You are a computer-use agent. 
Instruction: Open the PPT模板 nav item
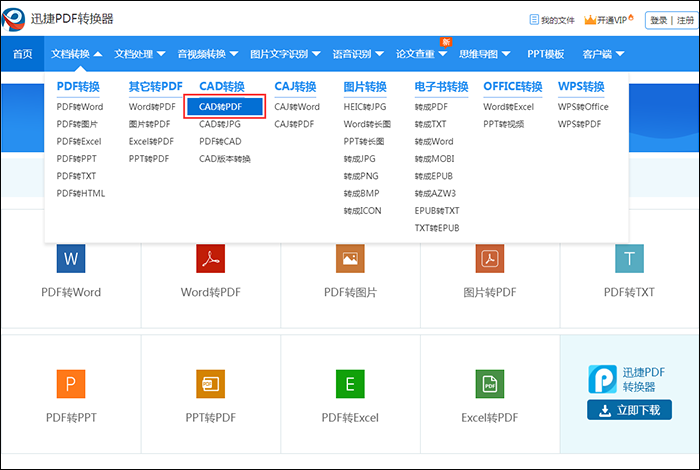pyautogui.click(x=546, y=54)
